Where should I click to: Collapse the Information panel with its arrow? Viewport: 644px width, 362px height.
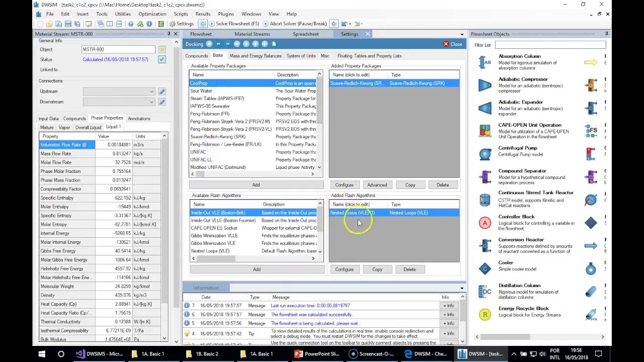pyautogui.click(x=462, y=288)
